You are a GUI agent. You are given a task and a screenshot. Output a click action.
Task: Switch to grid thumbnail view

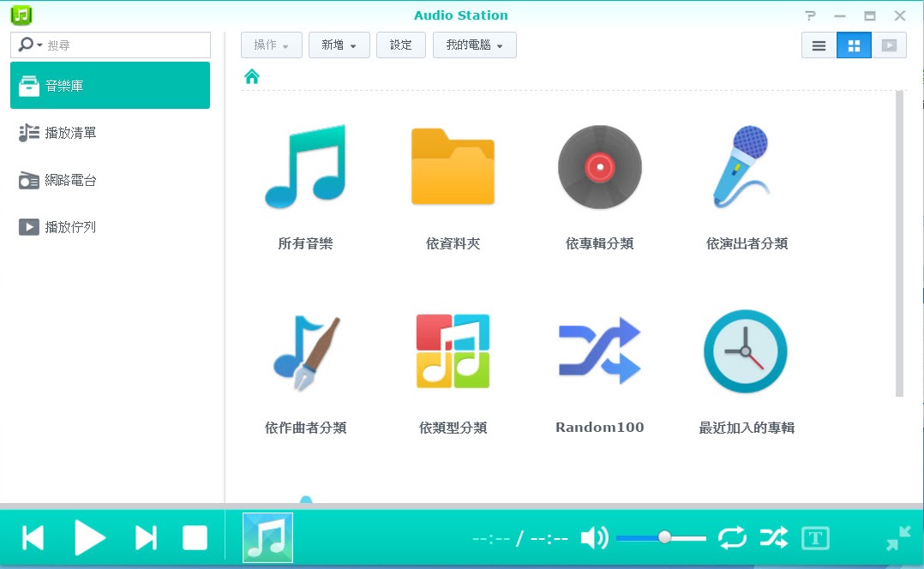click(854, 45)
